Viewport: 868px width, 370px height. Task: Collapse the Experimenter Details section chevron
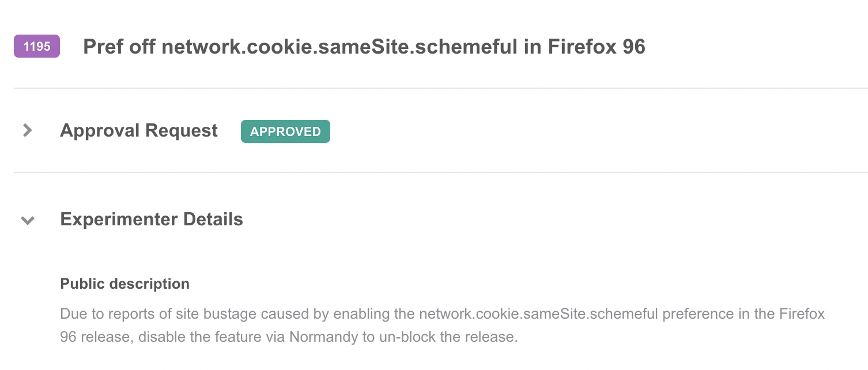click(27, 220)
